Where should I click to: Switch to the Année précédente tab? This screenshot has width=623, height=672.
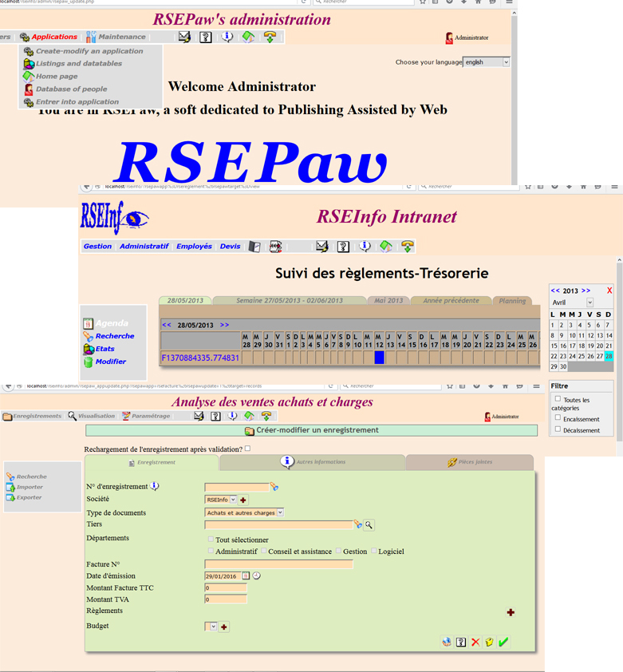[451, 300]
